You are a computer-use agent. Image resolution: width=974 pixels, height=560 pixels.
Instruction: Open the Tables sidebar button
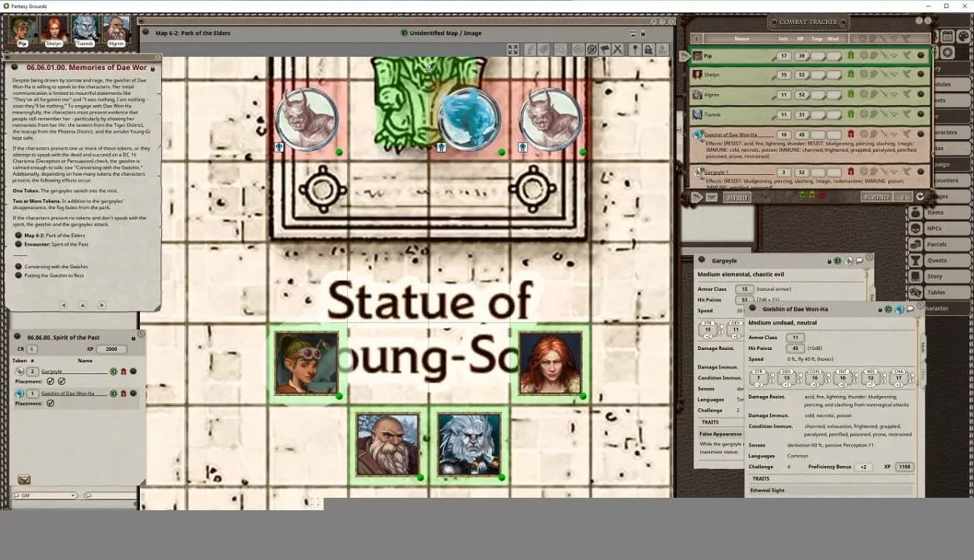[940, 292]
